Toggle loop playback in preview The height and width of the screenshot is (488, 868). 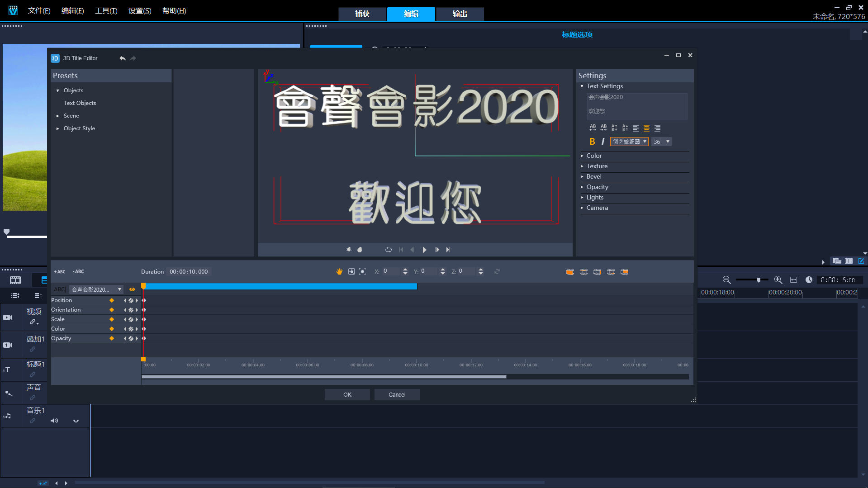point(389,250)
